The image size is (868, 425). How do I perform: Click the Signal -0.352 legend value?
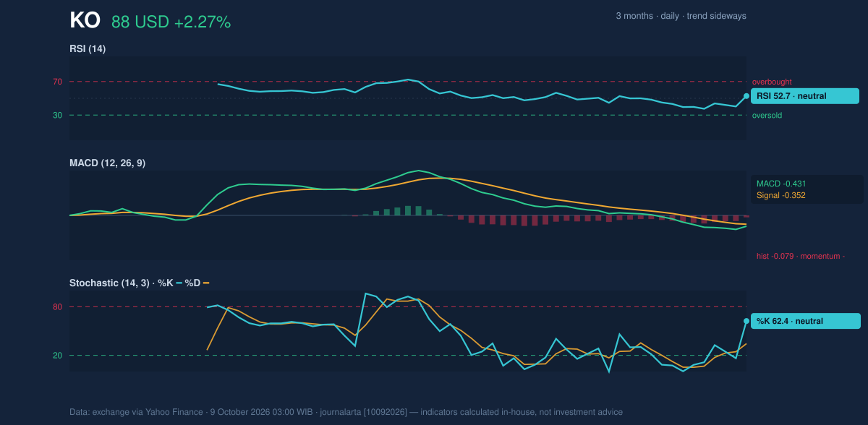pos(781,195)
